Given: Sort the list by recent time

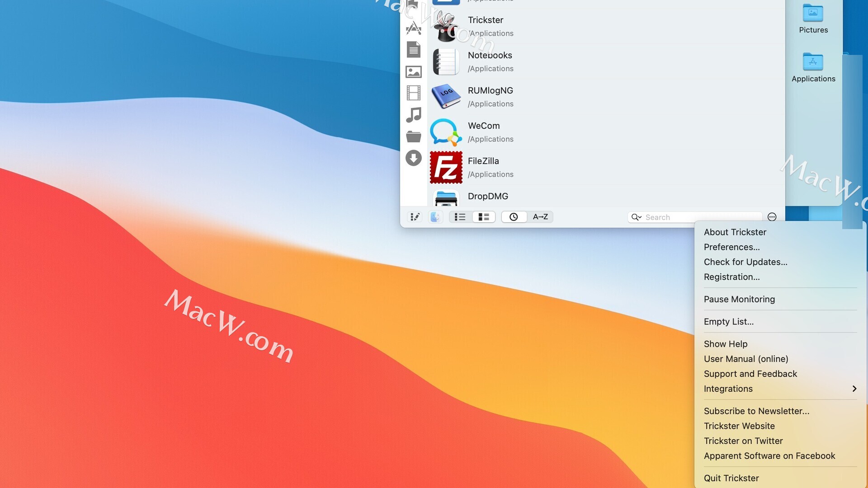Looking at the screenshot, I should (x=514, y=217).
